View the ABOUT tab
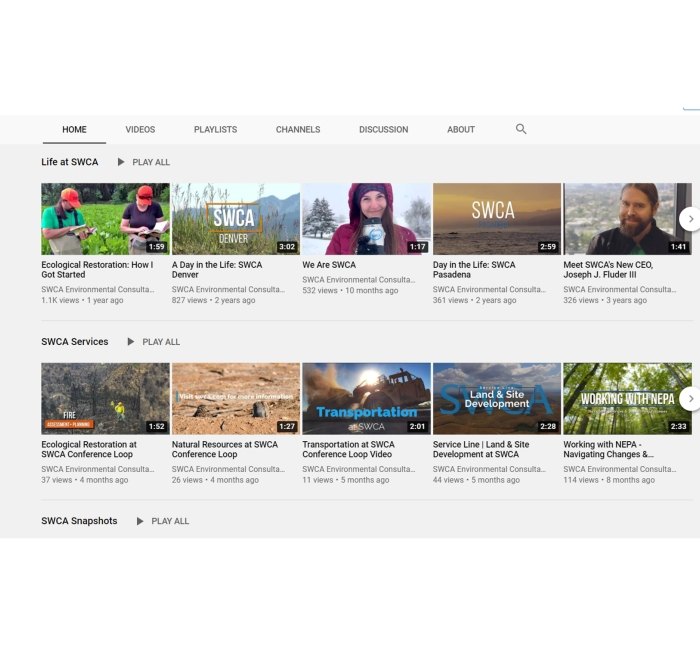Screen dimensions: 700x646 pyautogui.click(x=461, y=129)
